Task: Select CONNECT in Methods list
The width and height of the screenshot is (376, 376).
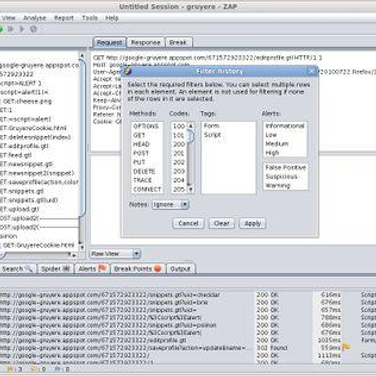Action: (x=147, y=189)
